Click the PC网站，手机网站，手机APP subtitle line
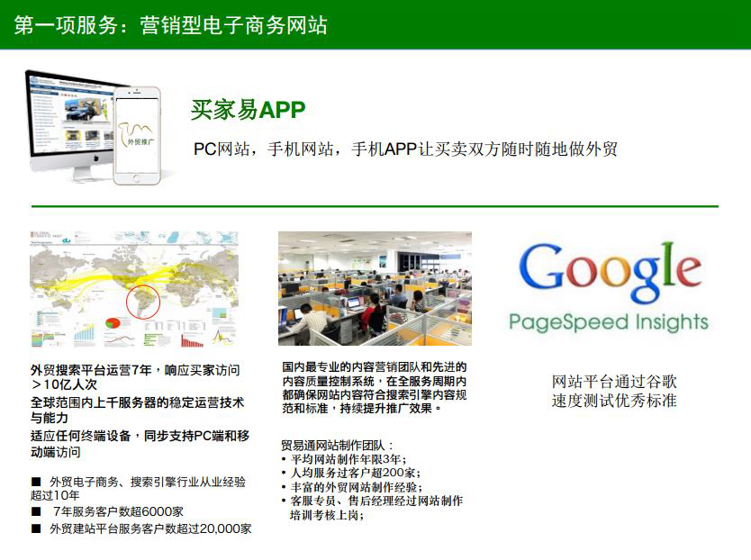 point(405,149)
